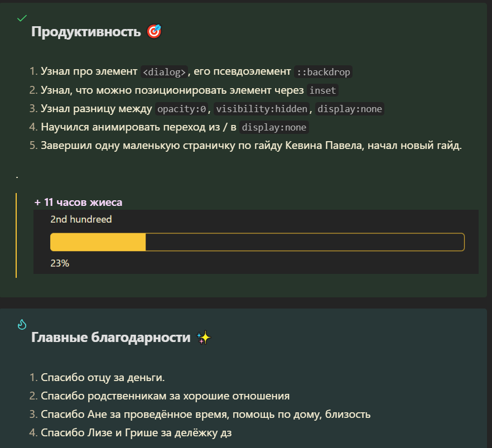Click the Спасибо отцу за деньги item
Image resolution: width=492 pixels, height=448 pixels.
pyautogui.click(x=103, y=378)
